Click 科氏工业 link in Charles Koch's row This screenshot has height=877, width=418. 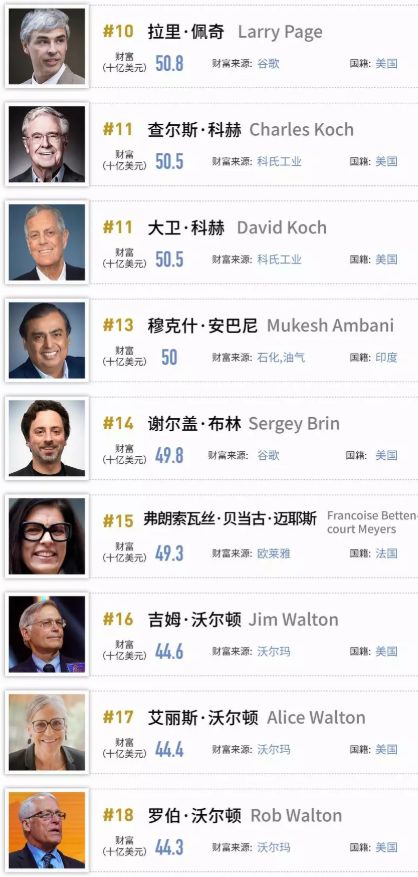[x=279, y=162]
